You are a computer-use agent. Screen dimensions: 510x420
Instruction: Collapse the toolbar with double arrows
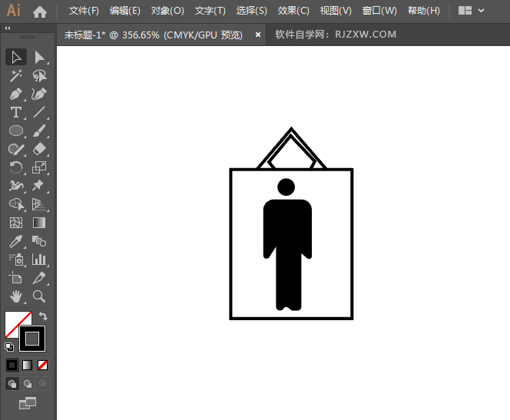point(8,28)
